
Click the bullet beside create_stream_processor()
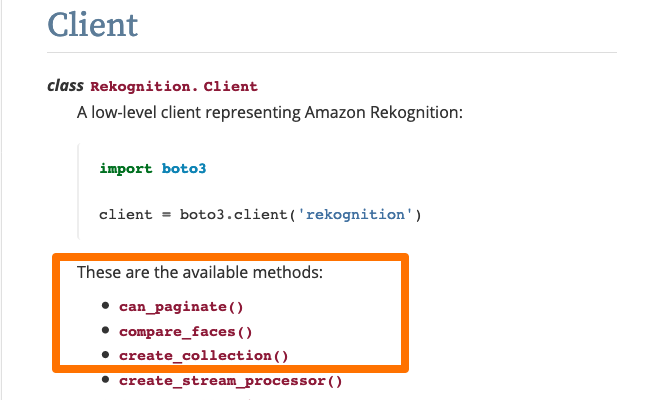(105, 379)
